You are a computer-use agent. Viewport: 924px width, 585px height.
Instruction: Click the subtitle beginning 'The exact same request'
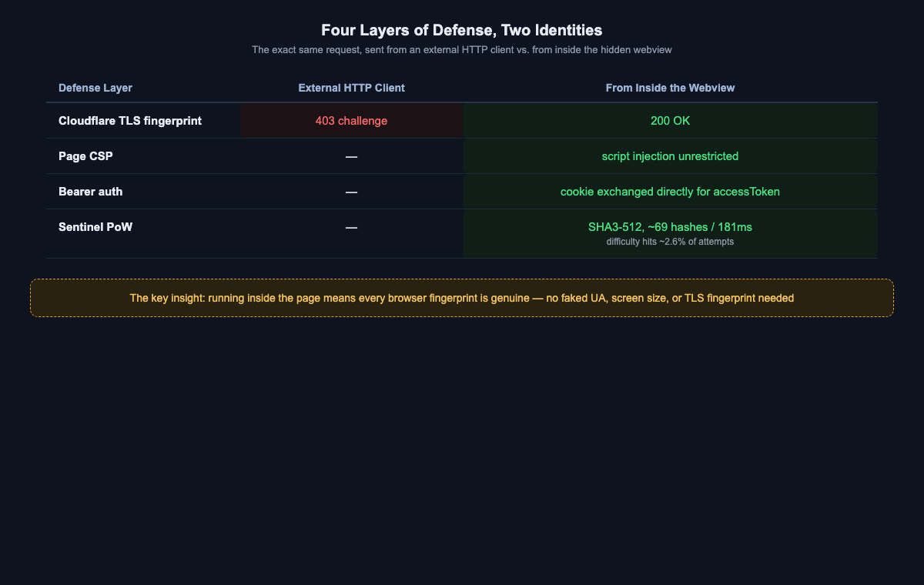pyautogui.click(x=462, y=49)
